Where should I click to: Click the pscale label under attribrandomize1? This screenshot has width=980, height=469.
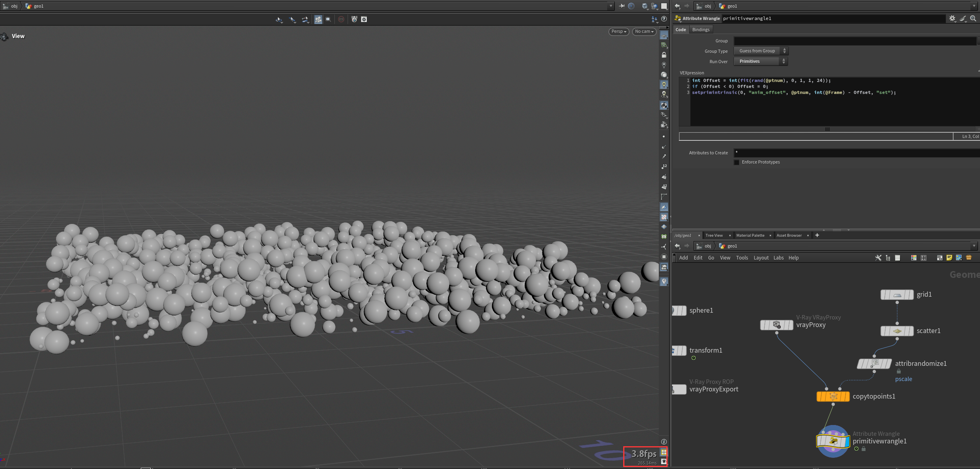[x=904, y=379]
